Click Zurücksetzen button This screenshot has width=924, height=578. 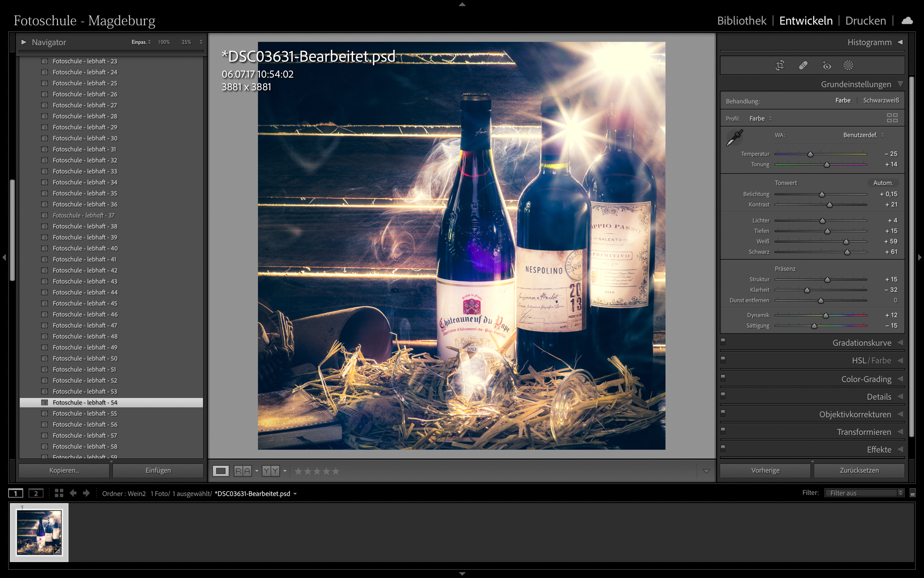click(x=859, y=471)
